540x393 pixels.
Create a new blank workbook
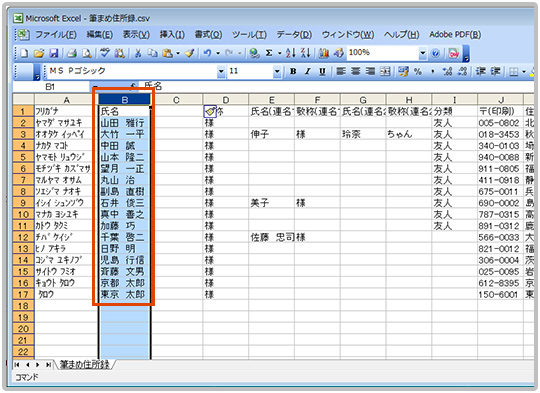click(24, 53)
